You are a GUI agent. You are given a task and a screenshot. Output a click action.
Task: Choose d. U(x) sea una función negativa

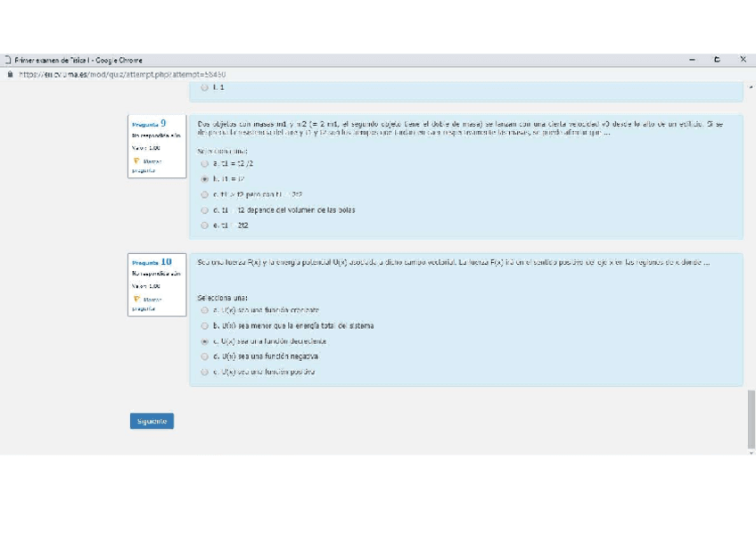[x=205, y=356]
